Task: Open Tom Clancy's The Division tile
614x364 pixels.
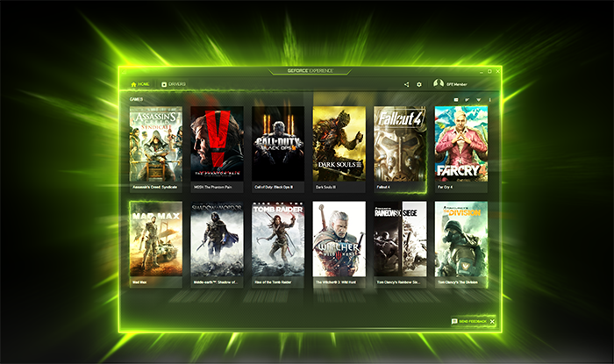Action: pyautogui.click(x=461, y=244)
